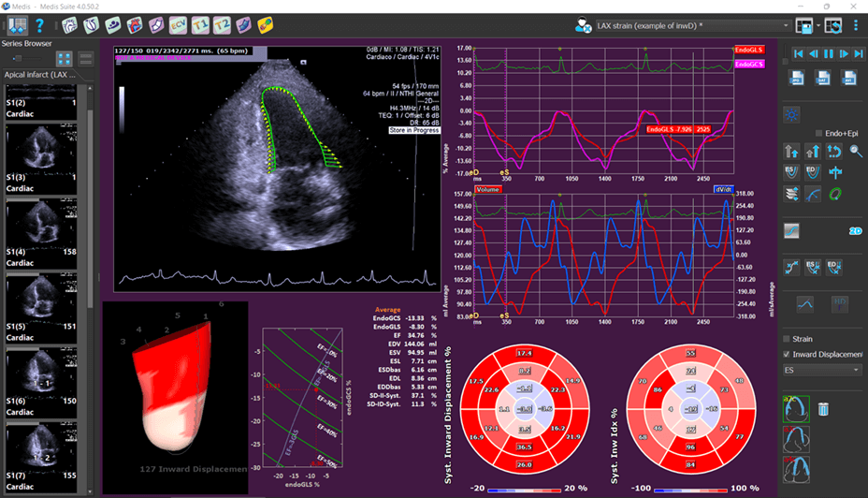Open the ECV analysis app icon

(179, 25)
